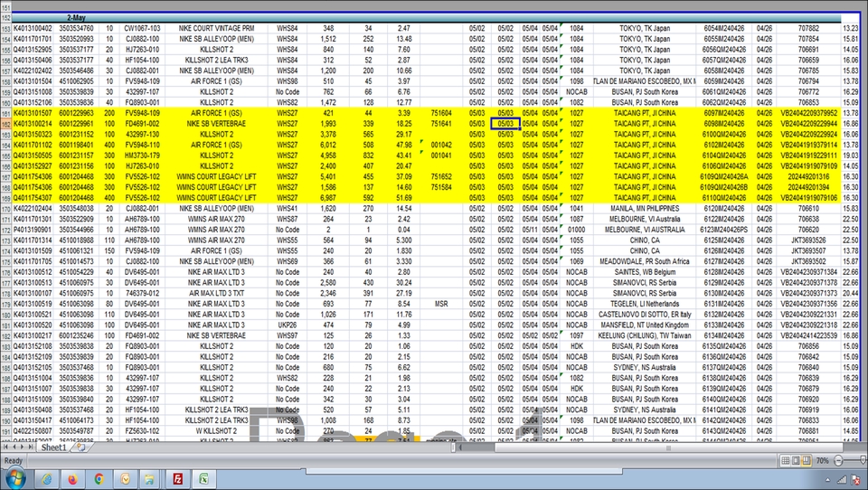Select cell NIKE SB VERTEBRAE in row 162

216,124
